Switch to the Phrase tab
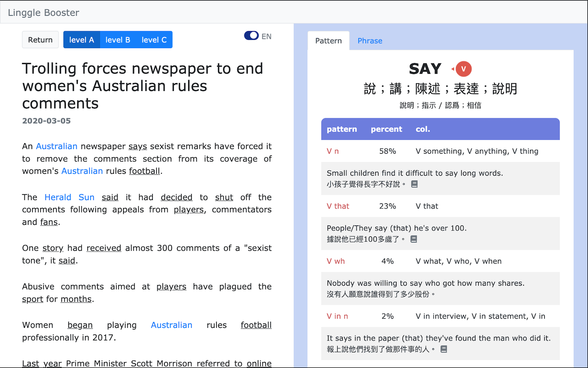Viewport: 588px width, 368px height. click(369, 41)
